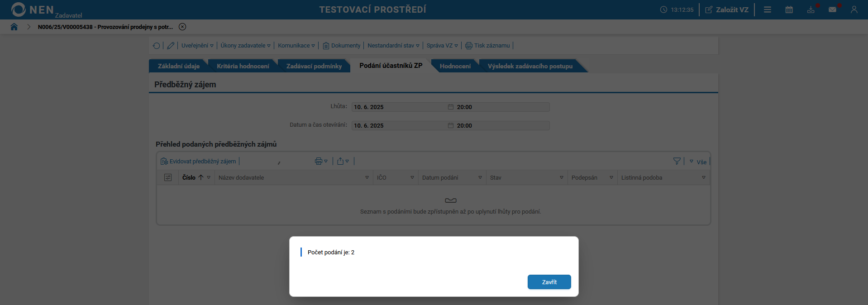This screenshot has width=868, height=305.
Task: Click the Zavřít button in the dialog
Action: [x=549, y=282]
